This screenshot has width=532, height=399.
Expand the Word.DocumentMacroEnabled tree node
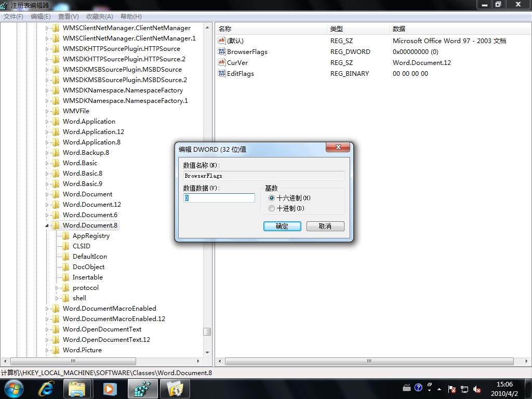coord(47,309)
